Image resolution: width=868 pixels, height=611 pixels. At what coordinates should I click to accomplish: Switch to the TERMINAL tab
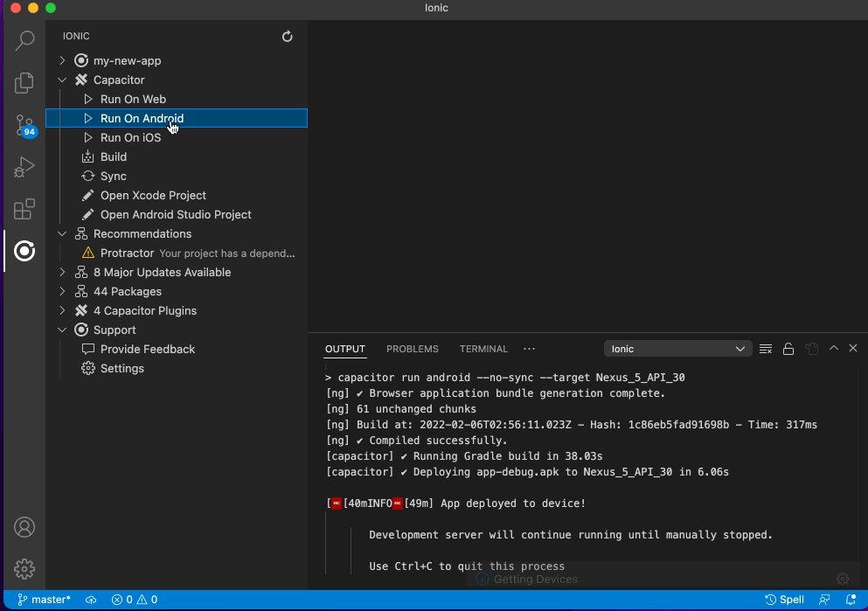pyautogui.click(x=483, y=348)
